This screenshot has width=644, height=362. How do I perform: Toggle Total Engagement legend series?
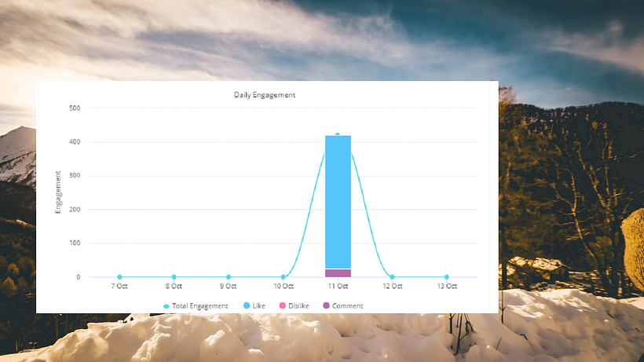coord(196,305)
